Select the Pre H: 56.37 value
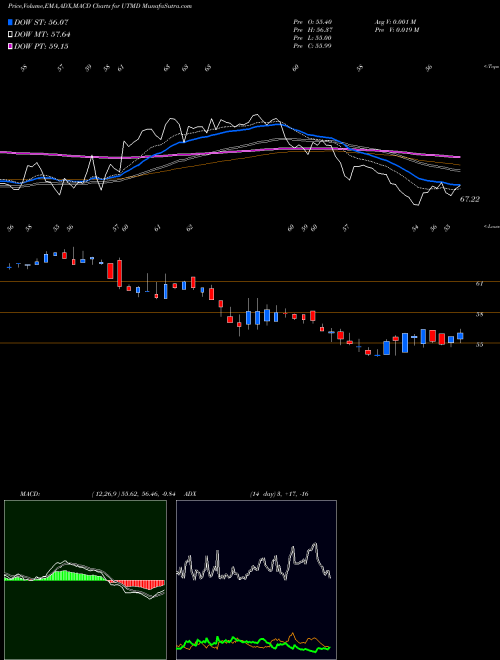This screenshot has height=660, width=500. pos(313,30)
